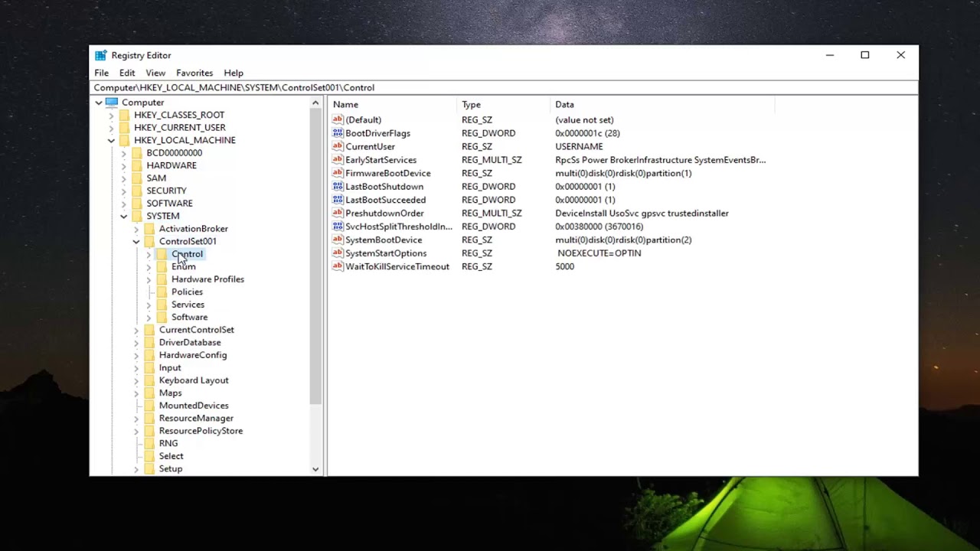Click the FirmwareBootDevice value icon

click(x=338, y=173)
